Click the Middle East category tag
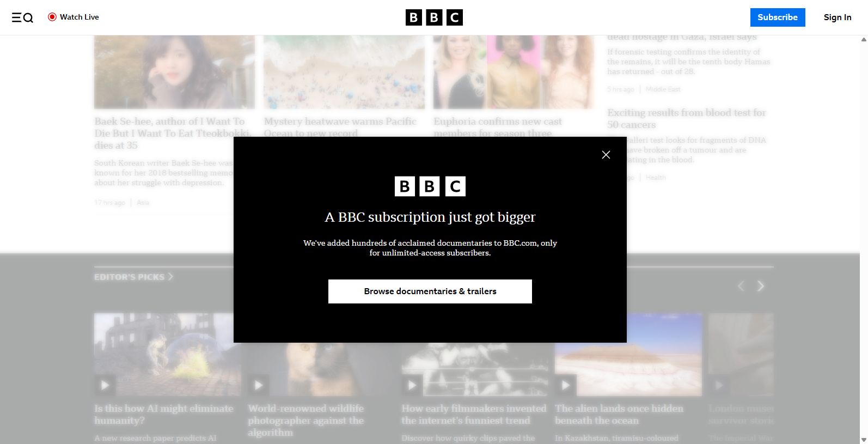 click(663, 89)
